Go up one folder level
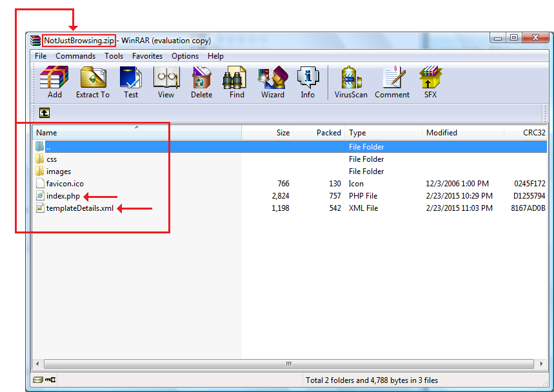The width and height of the screenshot is (554, 392). tap(44, 113)
